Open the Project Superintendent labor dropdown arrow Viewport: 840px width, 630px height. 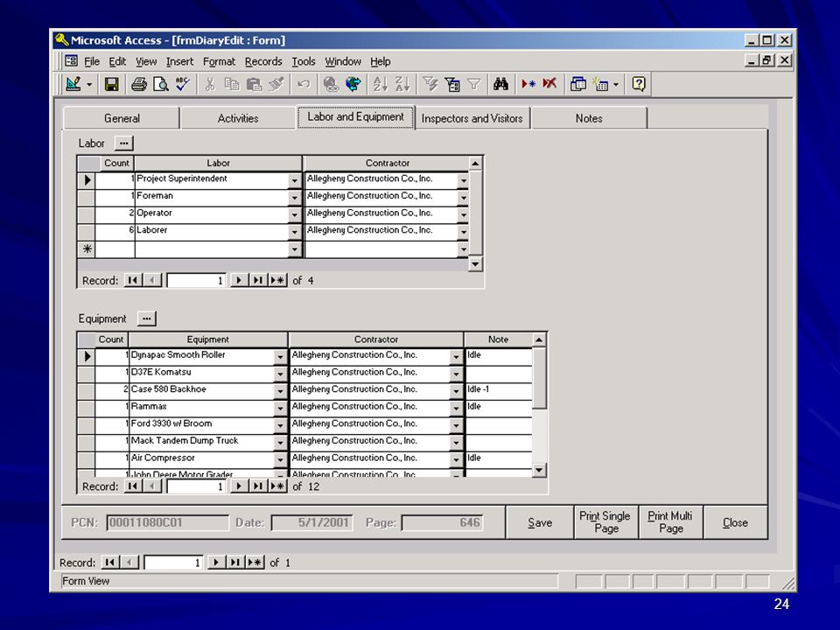click(x=294, y=180)
